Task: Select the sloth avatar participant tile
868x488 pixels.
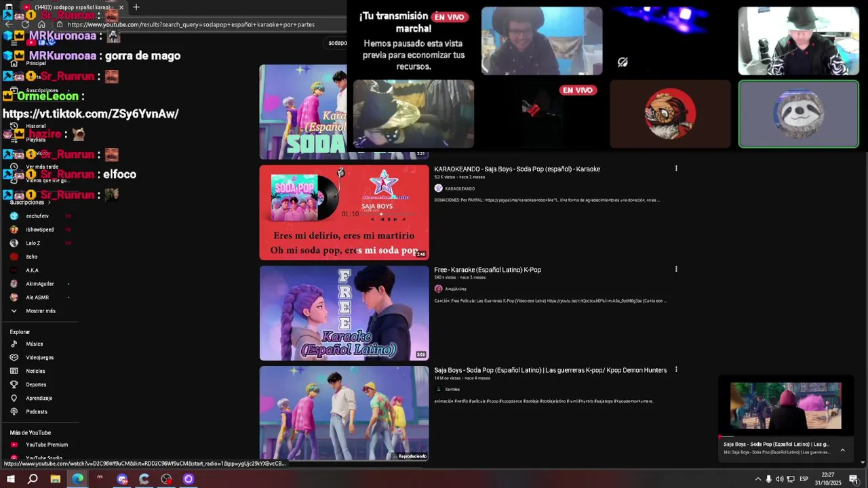Action: pyautogui.click(x=798, y=114)
